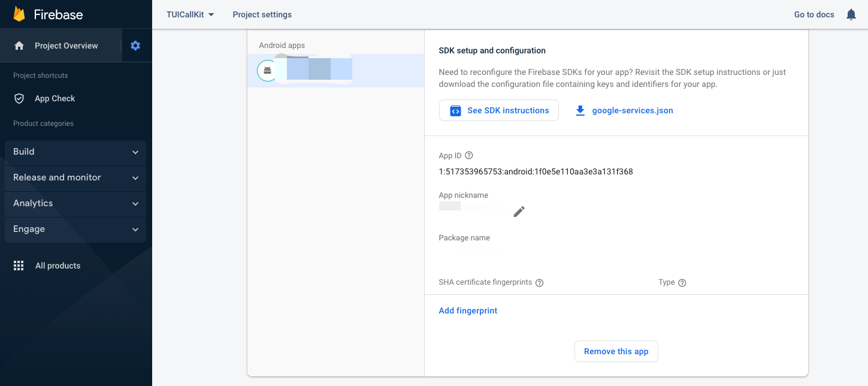
Task: Expand the Engage category
Action: click(x=75, y=229)
